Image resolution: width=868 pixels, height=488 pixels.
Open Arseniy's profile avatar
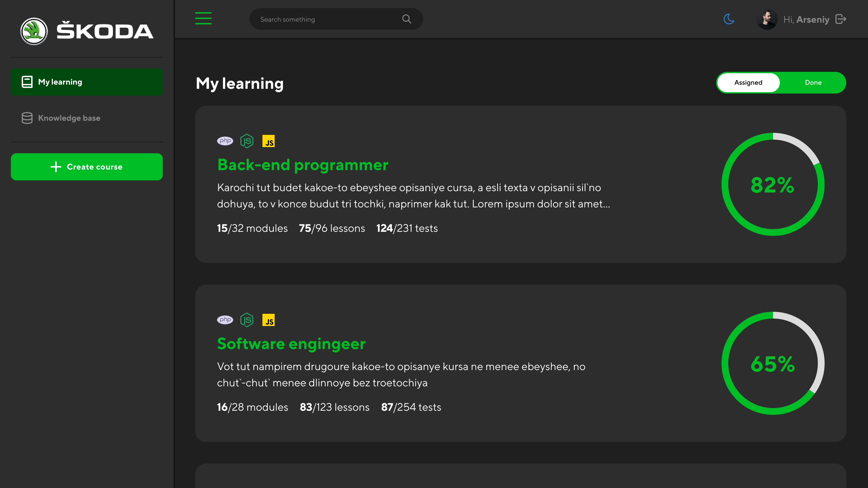click(767, 19)
